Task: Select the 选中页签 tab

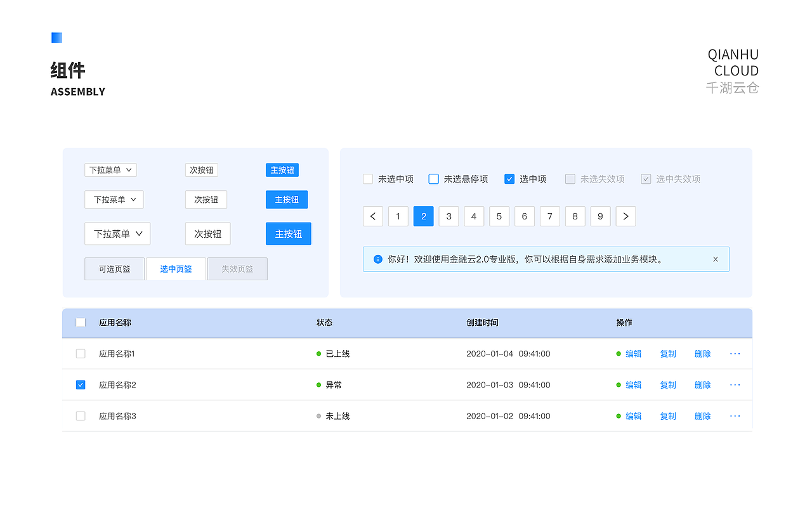Action: click(x=176, y=268)
